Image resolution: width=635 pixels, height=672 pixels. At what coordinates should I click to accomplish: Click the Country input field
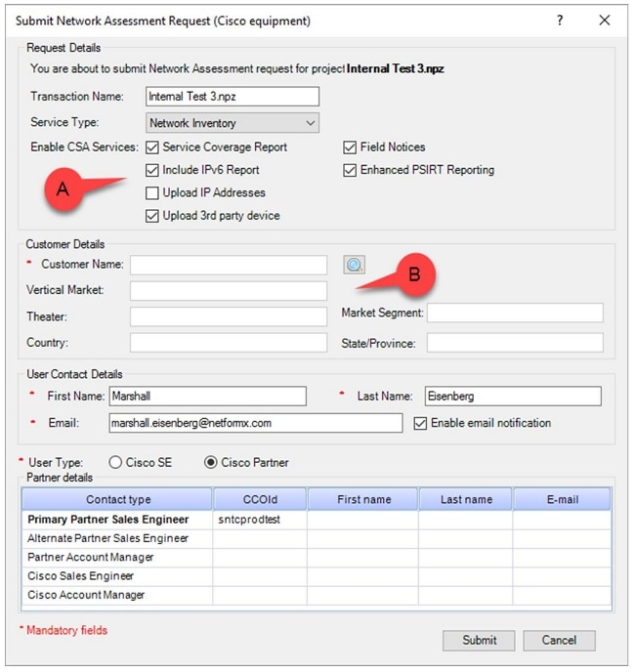pyautogui.click(x=229, y=343)
